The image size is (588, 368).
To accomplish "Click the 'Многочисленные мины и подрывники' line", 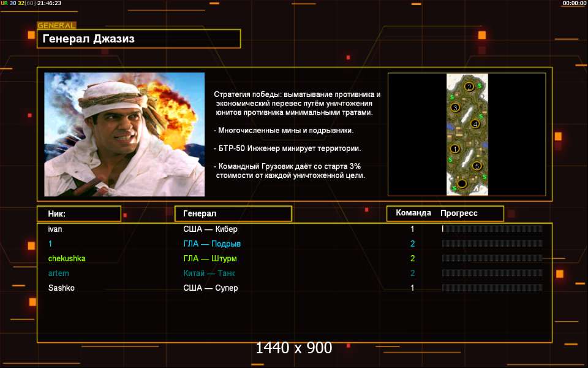I will pos(284,131).
